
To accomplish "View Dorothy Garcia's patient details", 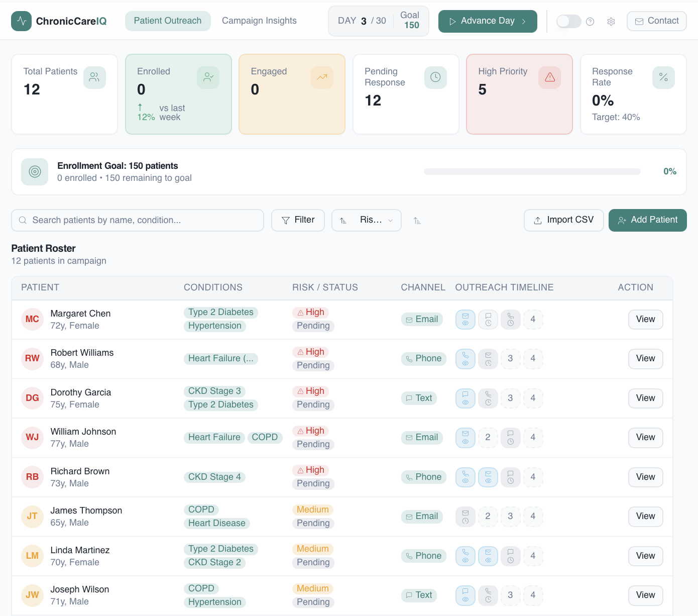I will [646, 398].
